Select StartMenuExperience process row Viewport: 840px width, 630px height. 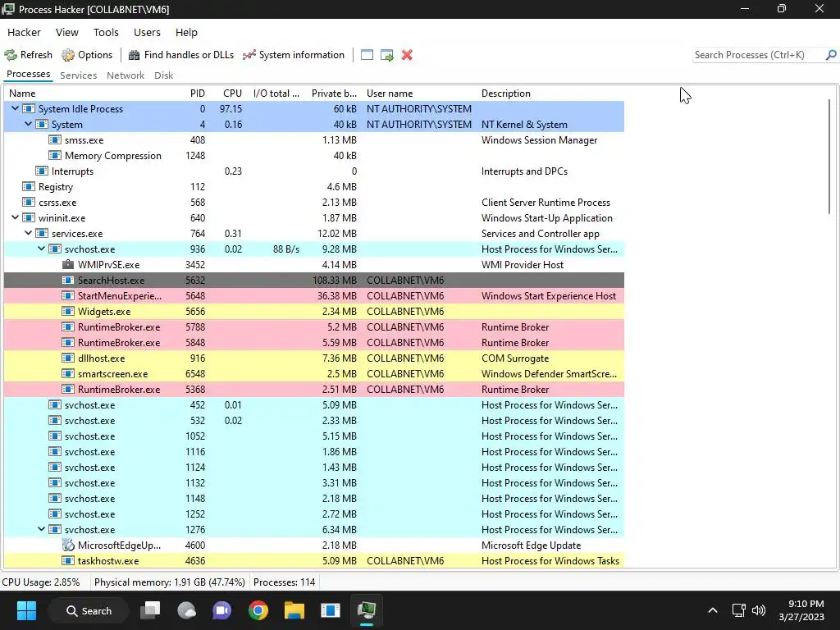coord(314,295)
